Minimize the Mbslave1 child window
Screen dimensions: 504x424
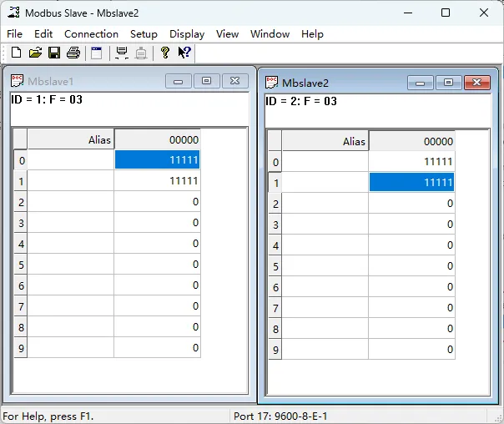tap(179, 81)
